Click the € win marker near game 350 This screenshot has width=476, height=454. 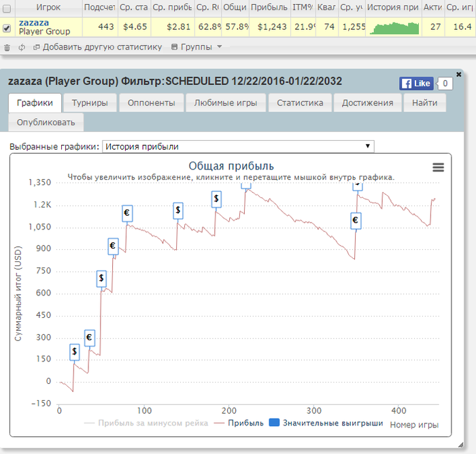pyautogui.click(x=356, y=221)
